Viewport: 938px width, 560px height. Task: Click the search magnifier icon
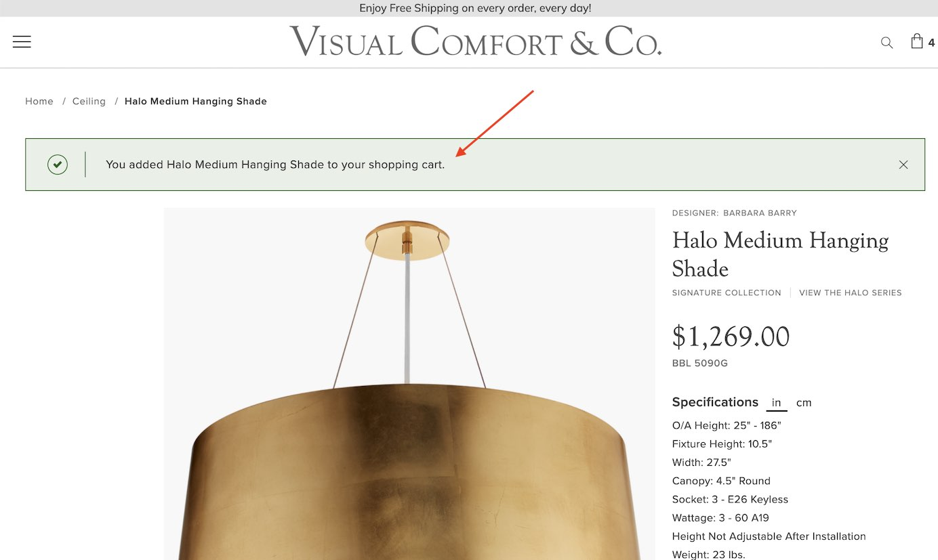(886, 42)
